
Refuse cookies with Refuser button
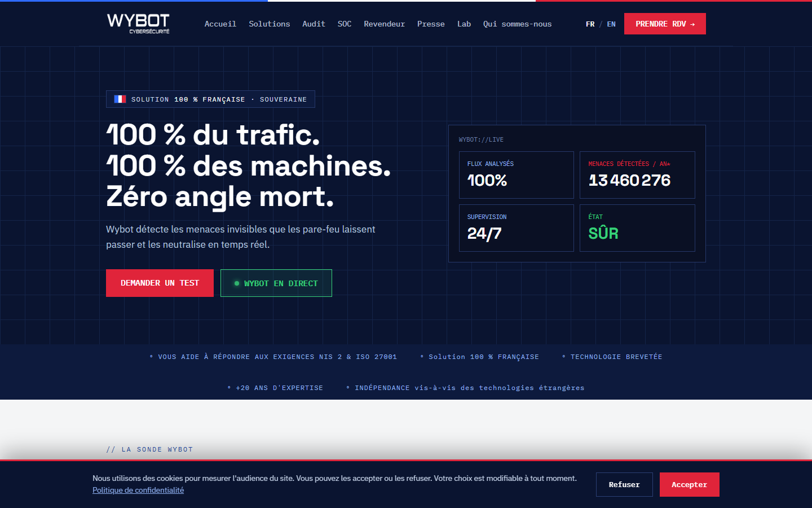[x=624, y=484]
